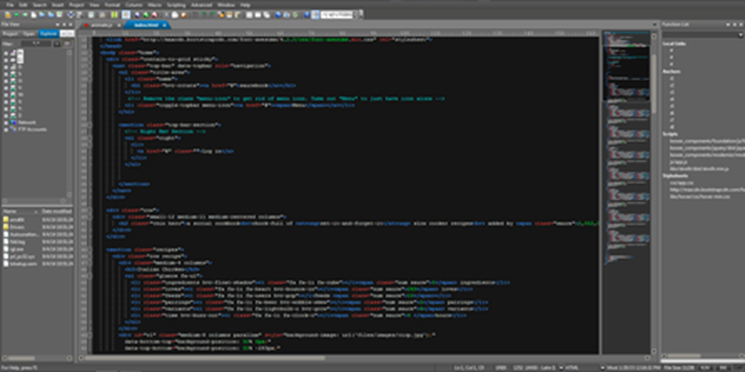Open the Search menu
The height and width of the screenshot is (372, 745).
[40, 4]
